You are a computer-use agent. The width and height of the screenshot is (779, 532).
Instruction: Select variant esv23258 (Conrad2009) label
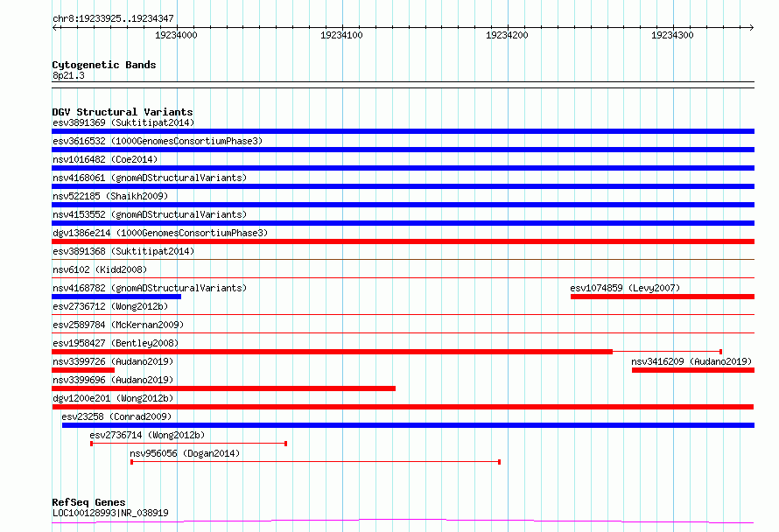click(116, 416)
